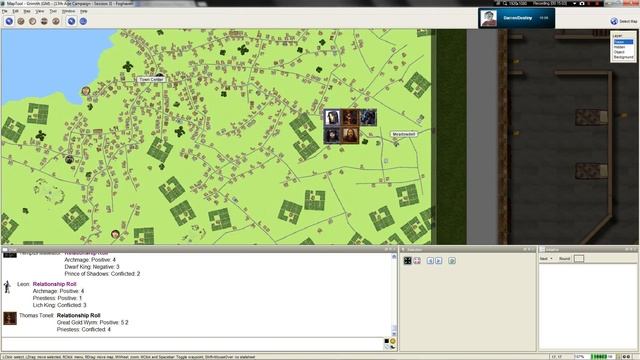The width and height of the screenshot is (640, 360).
Task: Select the top-middle red token in party group
Action: click(x=350, y=118)
